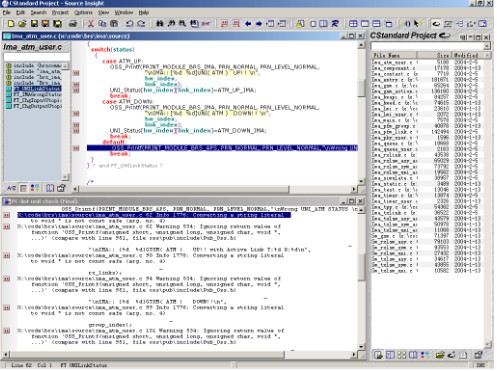Click the Modified column header

(468, 55)
